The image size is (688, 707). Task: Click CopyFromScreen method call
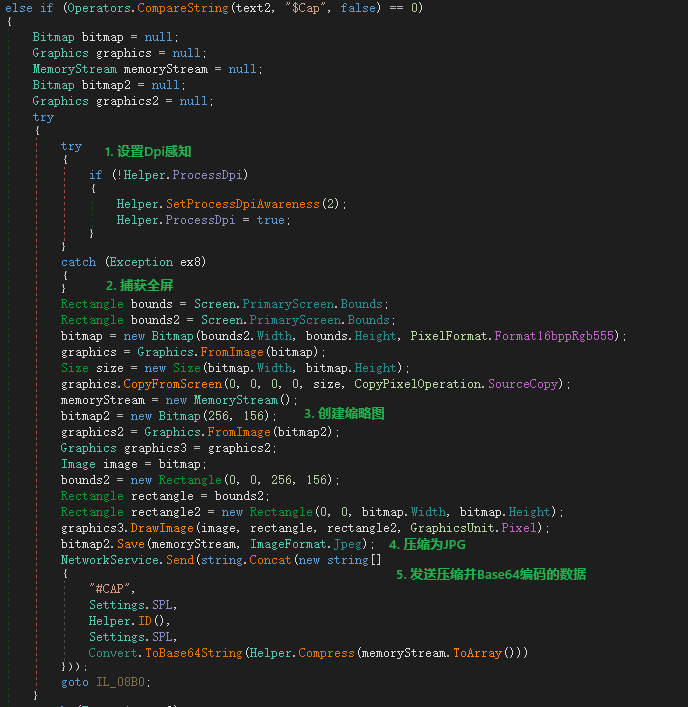(173, 384)
